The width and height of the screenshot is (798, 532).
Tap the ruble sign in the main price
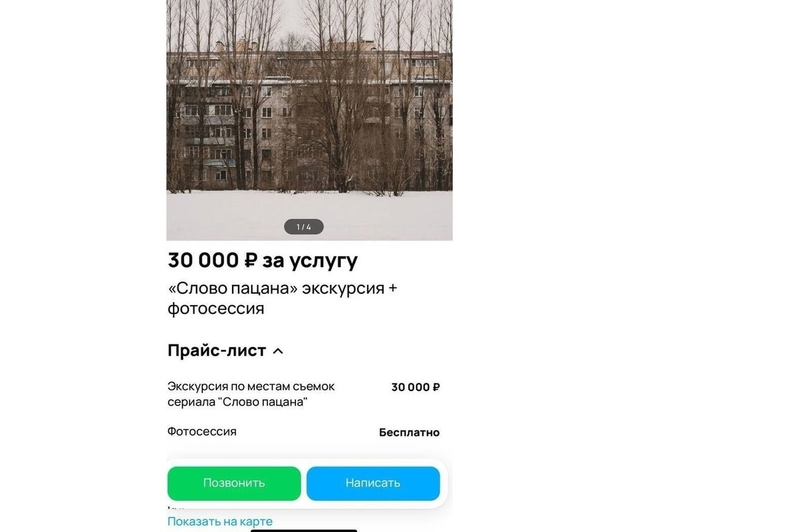[x=250, y=260]
